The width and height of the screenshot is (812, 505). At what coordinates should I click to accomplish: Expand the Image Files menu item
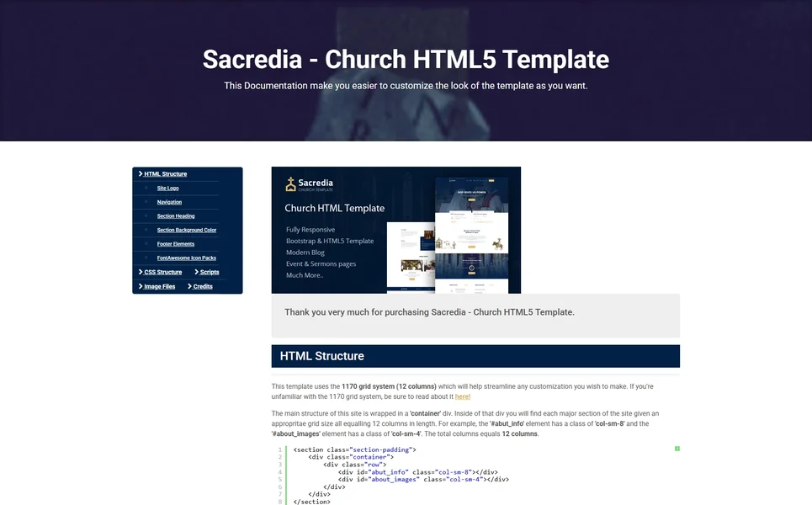159,286
